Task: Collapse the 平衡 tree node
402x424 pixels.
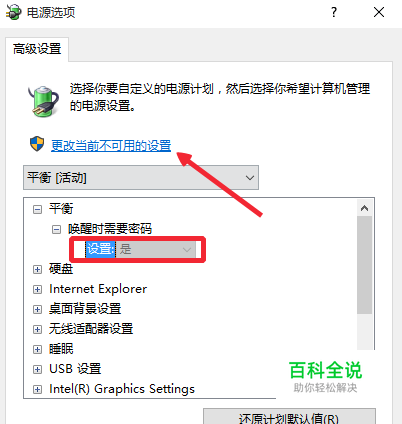Action: point(37,209)
